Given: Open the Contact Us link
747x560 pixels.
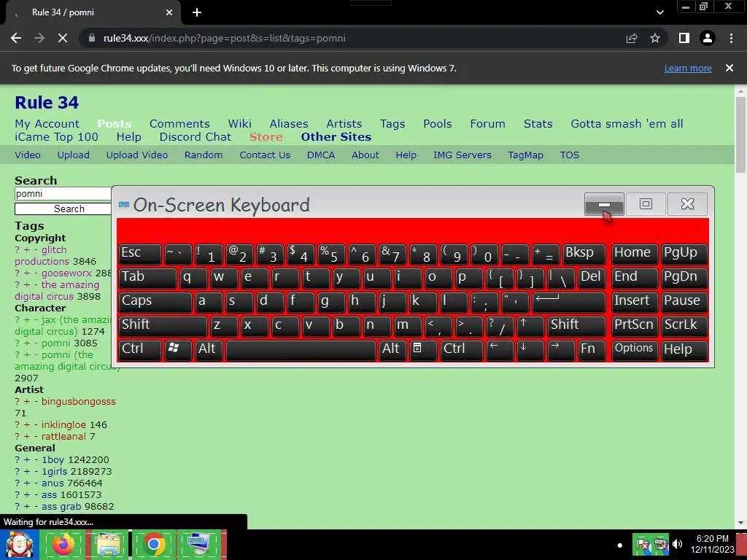Looking at the screenshot, I should coord(265,155).
